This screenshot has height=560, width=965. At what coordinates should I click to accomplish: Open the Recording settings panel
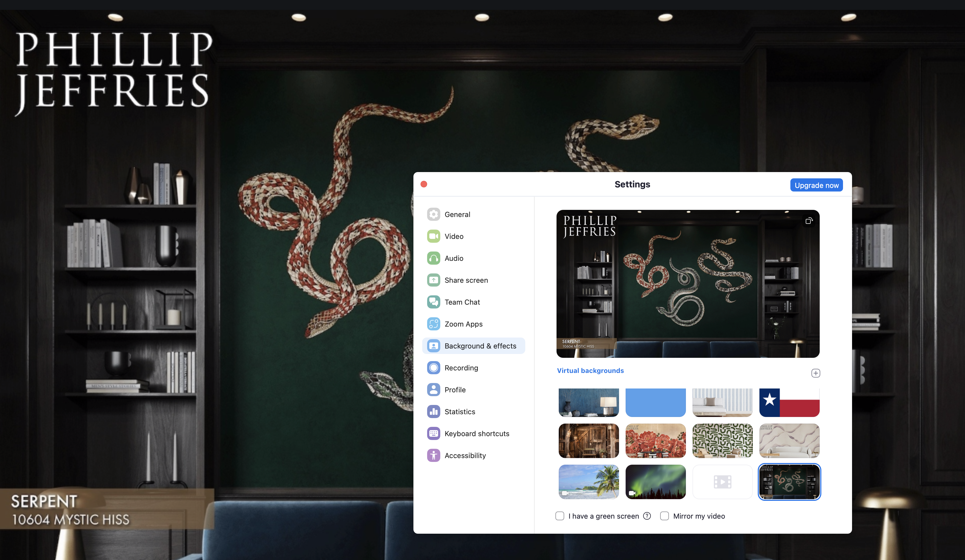[461, 367]
